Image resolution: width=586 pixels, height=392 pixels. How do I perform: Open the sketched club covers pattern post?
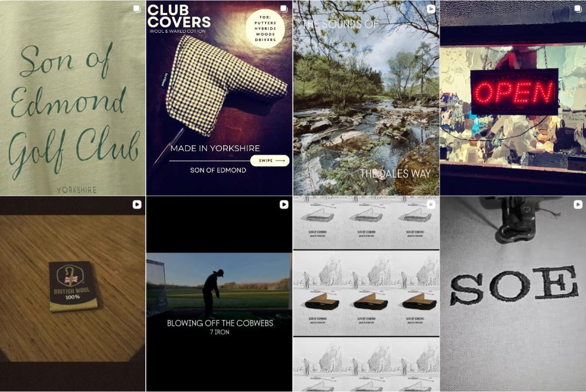366,294
